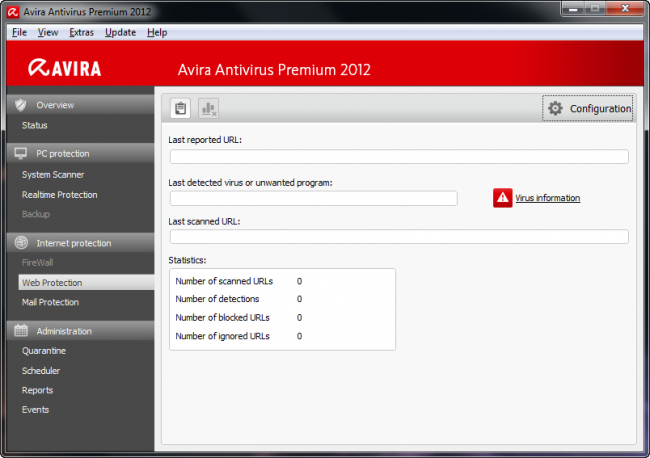Click the reset statistics chart icon

point(209,109)
